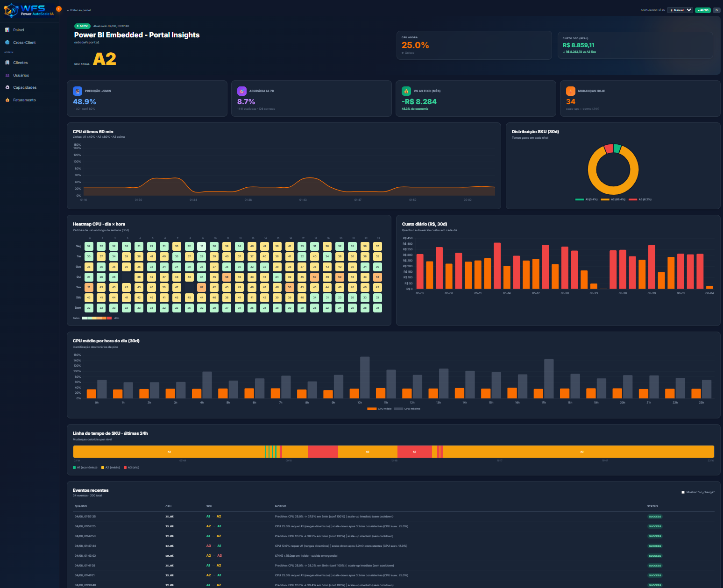
Task: Click the 34 changes today value
Action: (571, 102)
